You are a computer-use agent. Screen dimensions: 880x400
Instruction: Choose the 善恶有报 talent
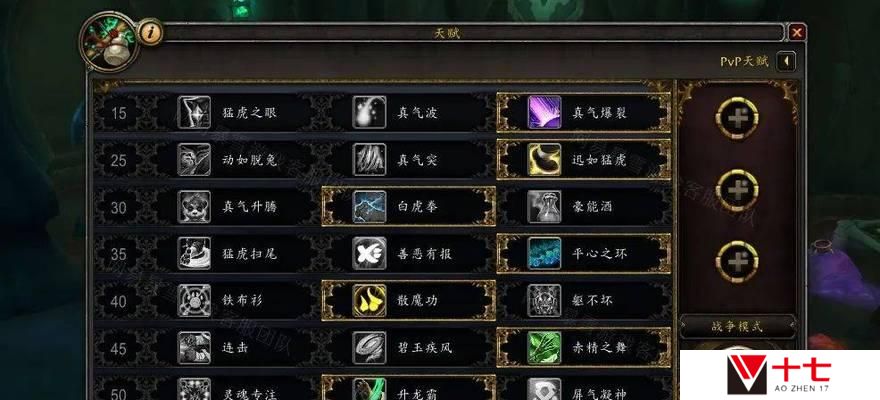click(x=409, y=254)
